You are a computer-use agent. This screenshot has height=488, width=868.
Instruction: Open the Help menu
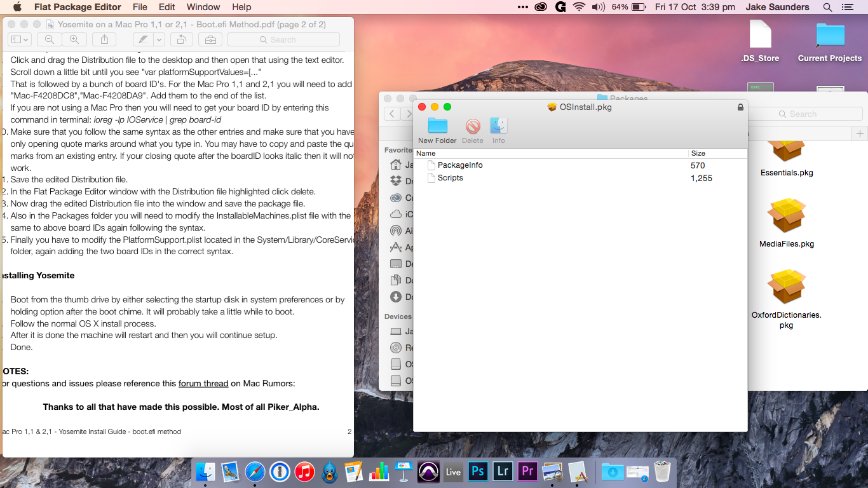pos(241,7)
